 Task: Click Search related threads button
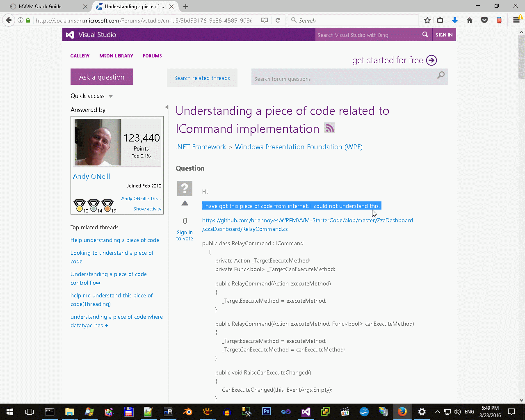click(x=202, y=78)
